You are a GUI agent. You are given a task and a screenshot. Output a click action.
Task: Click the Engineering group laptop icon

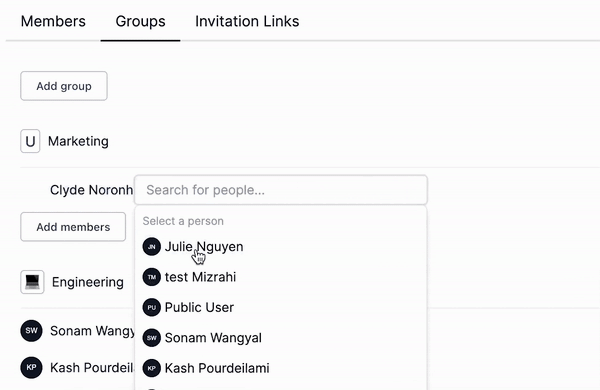32,282
